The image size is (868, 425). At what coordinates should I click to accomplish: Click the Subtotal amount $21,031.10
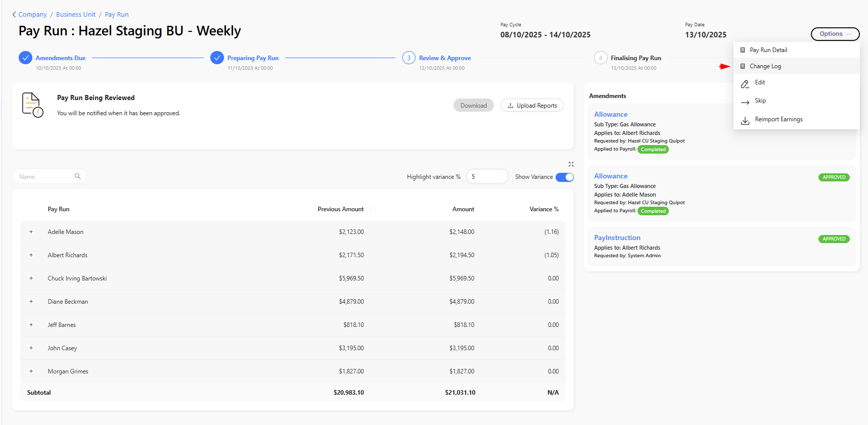click(460, 393)
